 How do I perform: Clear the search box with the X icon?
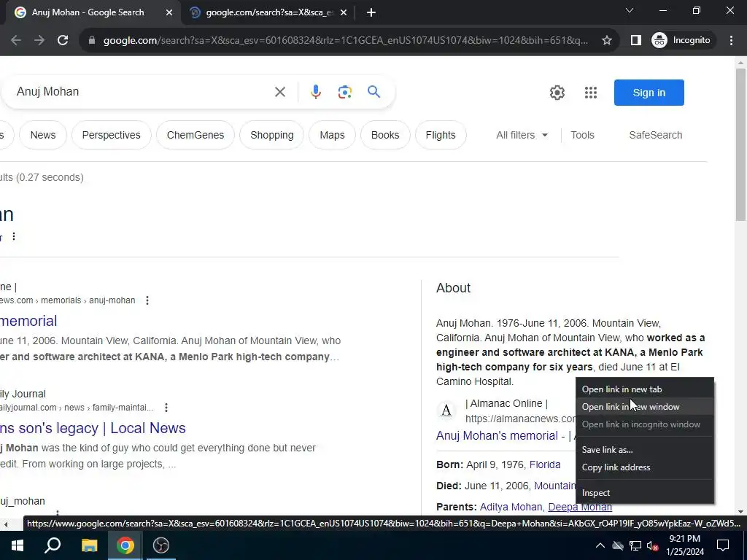(280, 92)
